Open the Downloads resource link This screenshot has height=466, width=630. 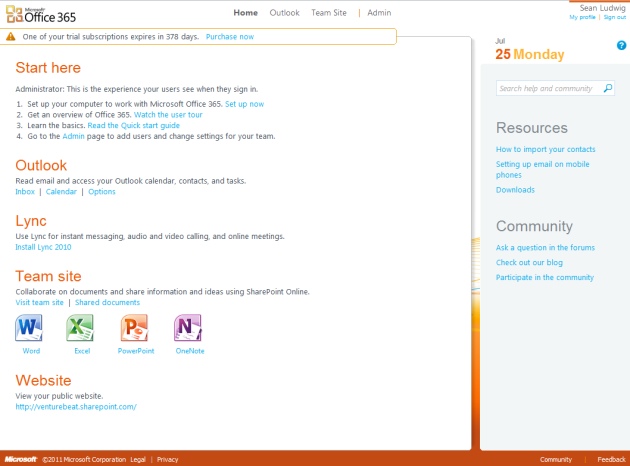coord(515,190)
